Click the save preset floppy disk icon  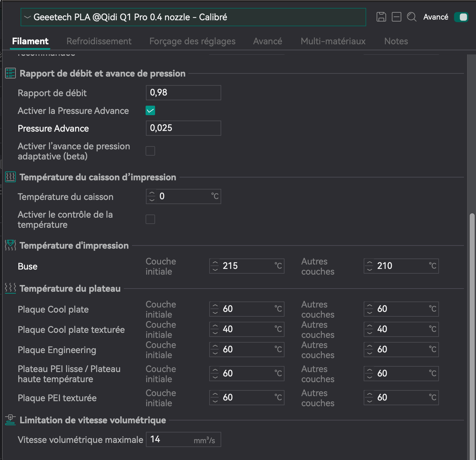(x=381, y=17)
